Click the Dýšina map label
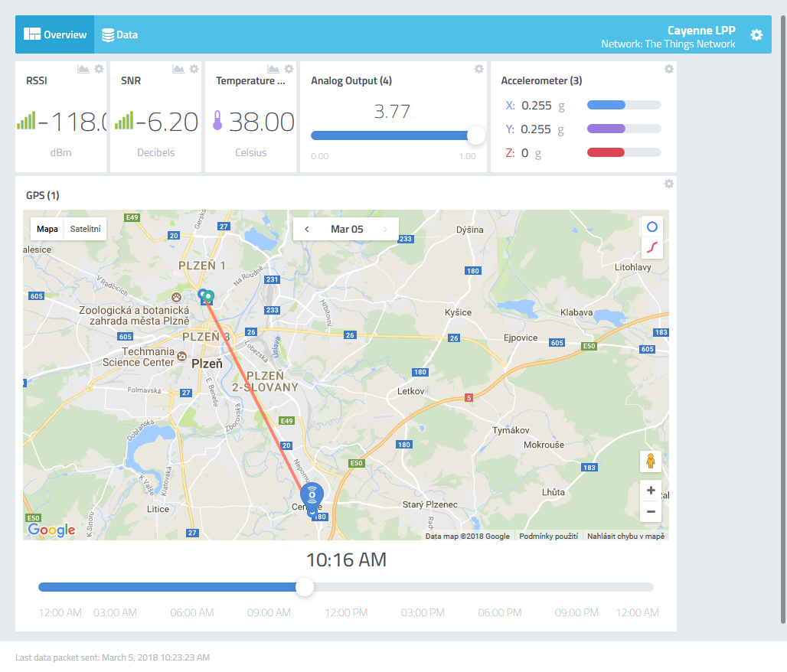Viewport: 787px width, 672px height. click(x=470, y=230)
